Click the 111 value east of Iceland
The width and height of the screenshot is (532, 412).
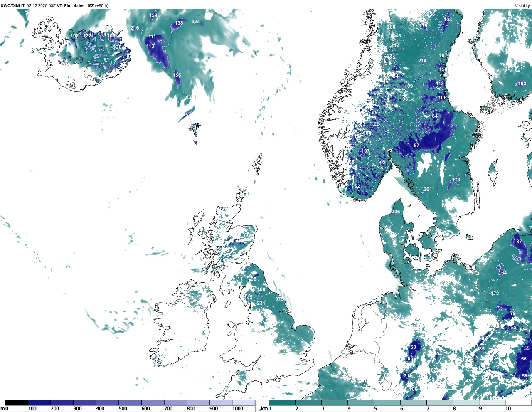(152, 37)
